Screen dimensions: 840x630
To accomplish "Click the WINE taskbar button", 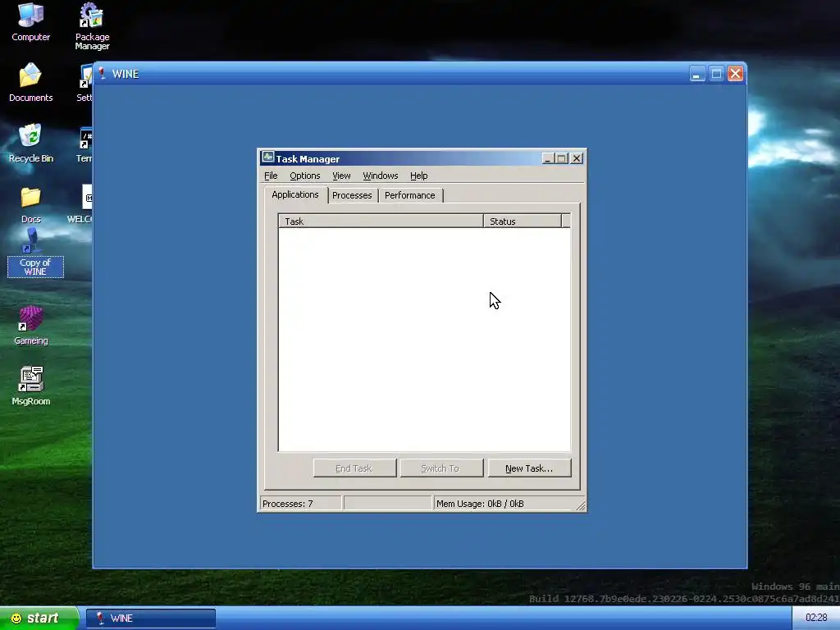I will click(x=151, y=619).
